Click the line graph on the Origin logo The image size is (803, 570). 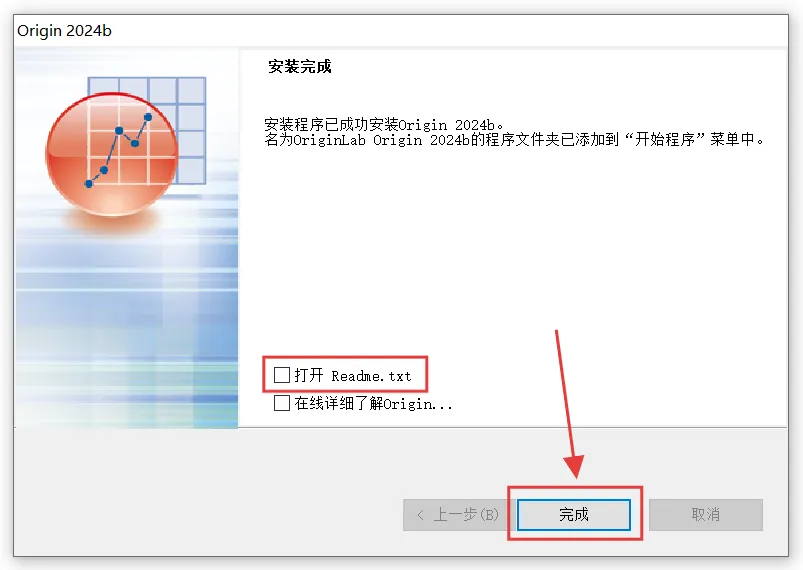pyautogui.click(x=119, y=150)
